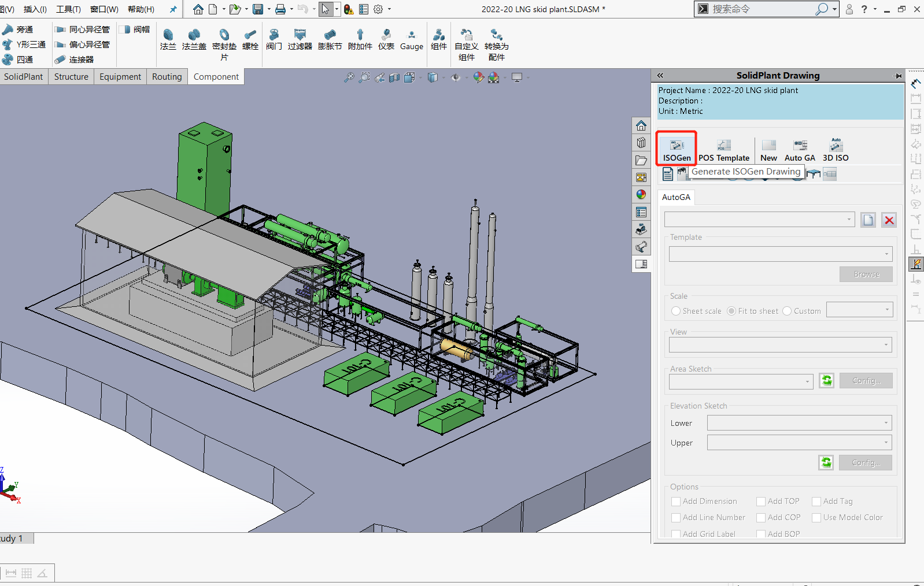
Task: Switch to the SolidPlant tab
Action: [23, 76]
